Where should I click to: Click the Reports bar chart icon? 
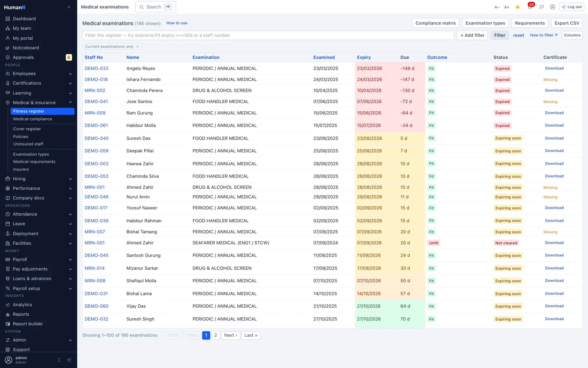click(8, 314)
